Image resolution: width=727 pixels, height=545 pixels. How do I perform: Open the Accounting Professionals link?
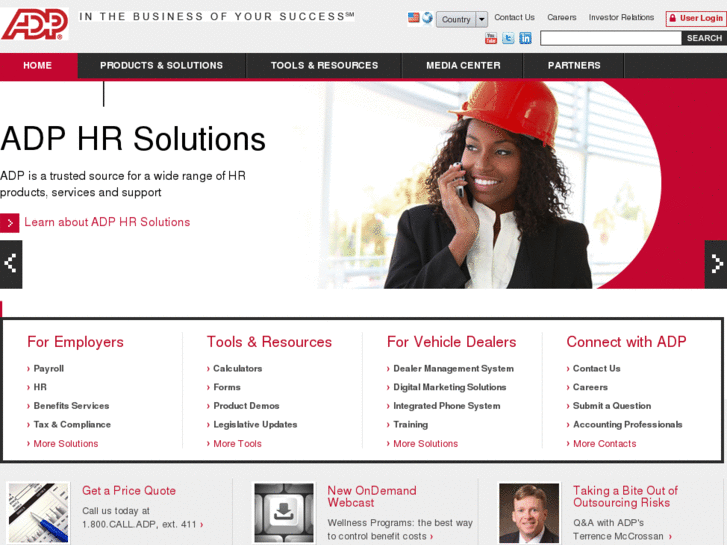coord(628,424)
